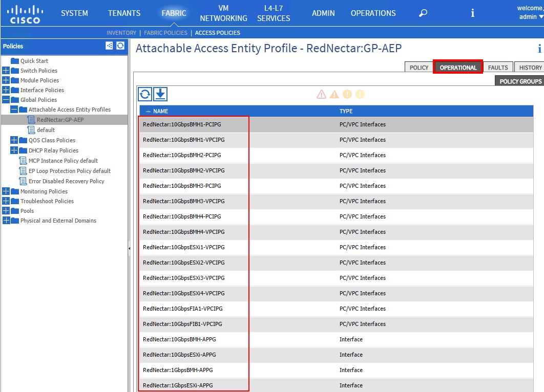
Task: Click the warning fault yellow circle icon
Action: [x=360, y=94]
